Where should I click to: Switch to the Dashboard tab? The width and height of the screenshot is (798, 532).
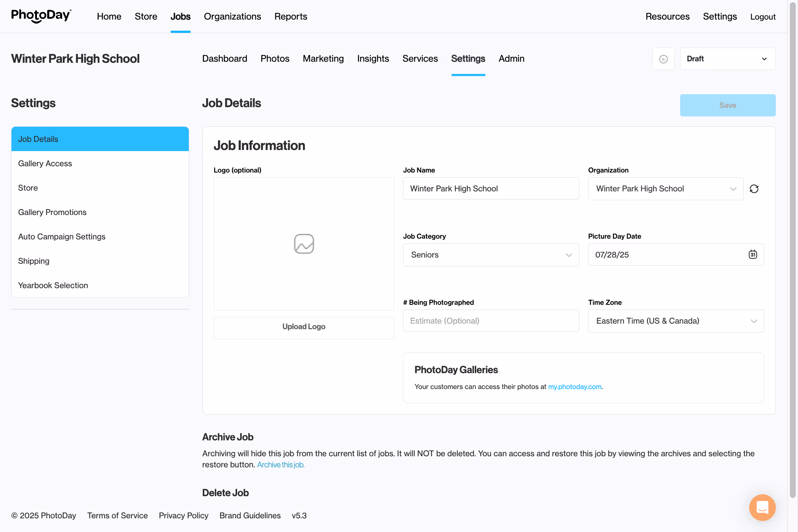click(x=225, y=59)
